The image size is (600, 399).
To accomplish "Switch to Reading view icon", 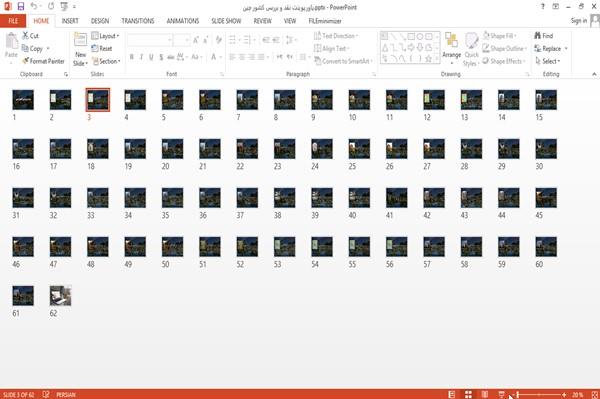I will (485, 394).
